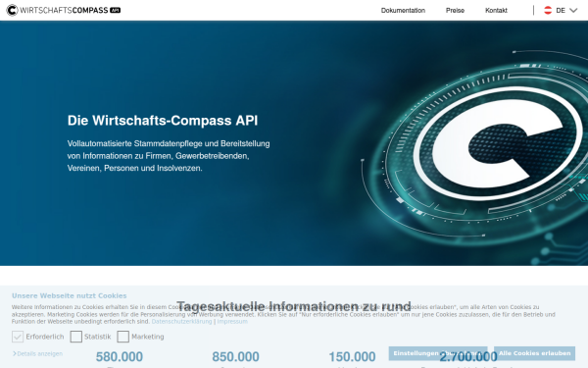Open the Dokumentation menu item

(x=403, y=11)
